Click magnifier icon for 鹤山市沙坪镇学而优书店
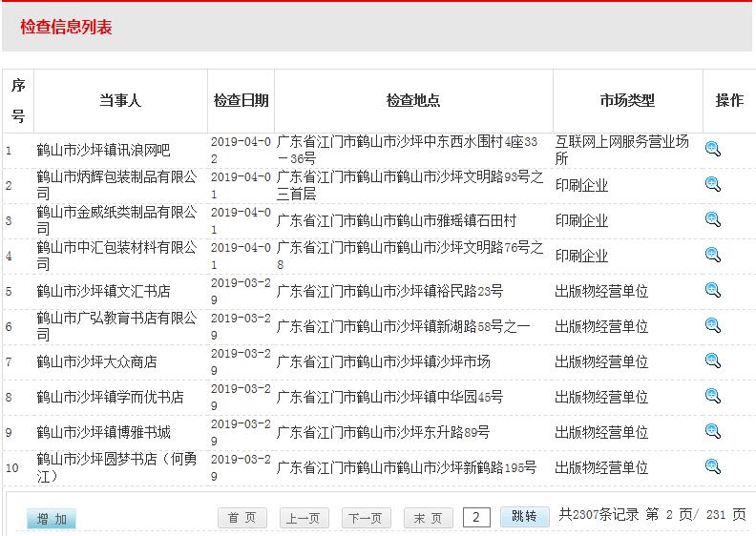 [x=712, y=396]
